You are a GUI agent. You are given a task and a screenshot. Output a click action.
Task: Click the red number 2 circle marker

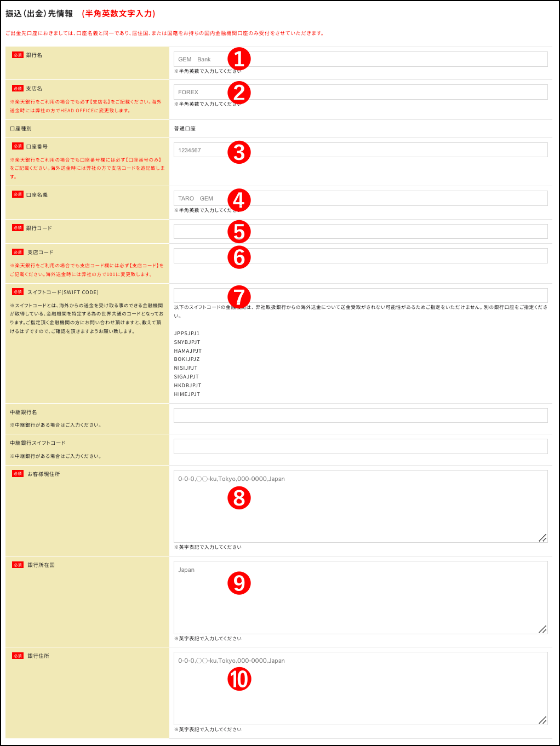(x=239, y=93)
